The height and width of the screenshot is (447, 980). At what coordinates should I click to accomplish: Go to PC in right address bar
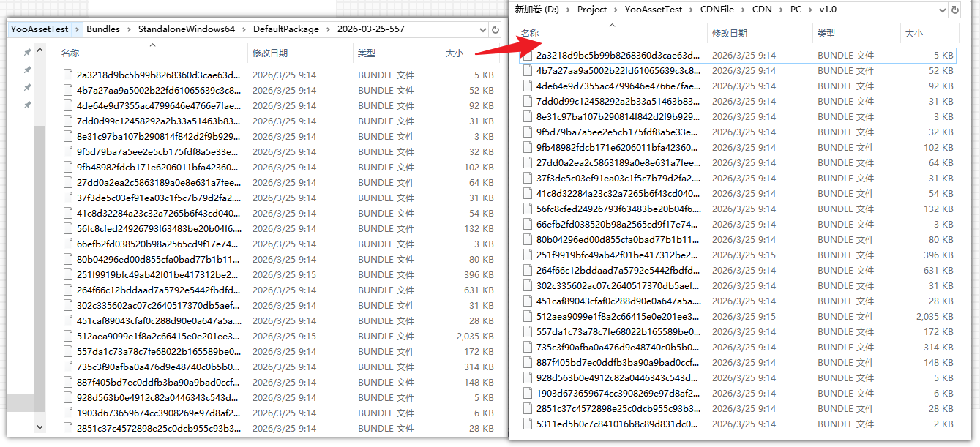click(x=796, y=10)
